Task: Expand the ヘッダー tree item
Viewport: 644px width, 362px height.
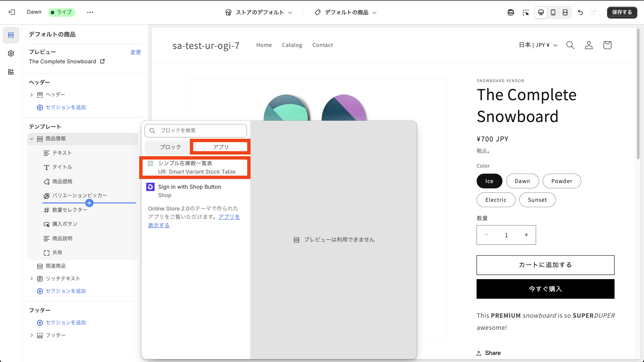Action: (32, 95)
